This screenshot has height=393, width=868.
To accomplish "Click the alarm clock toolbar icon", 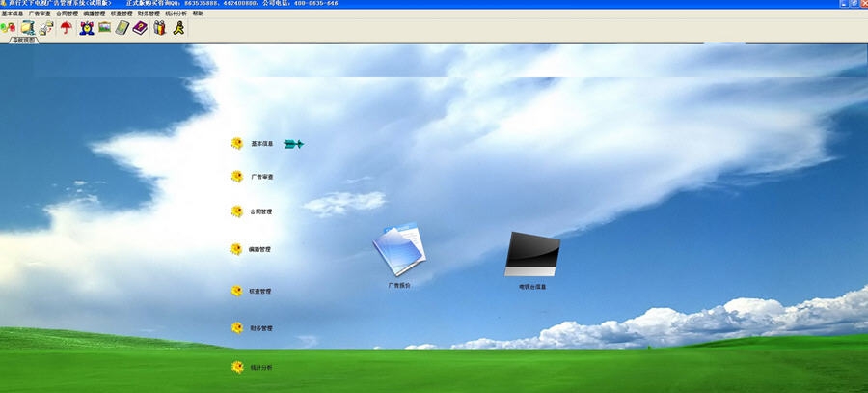I will pos(87,28).
